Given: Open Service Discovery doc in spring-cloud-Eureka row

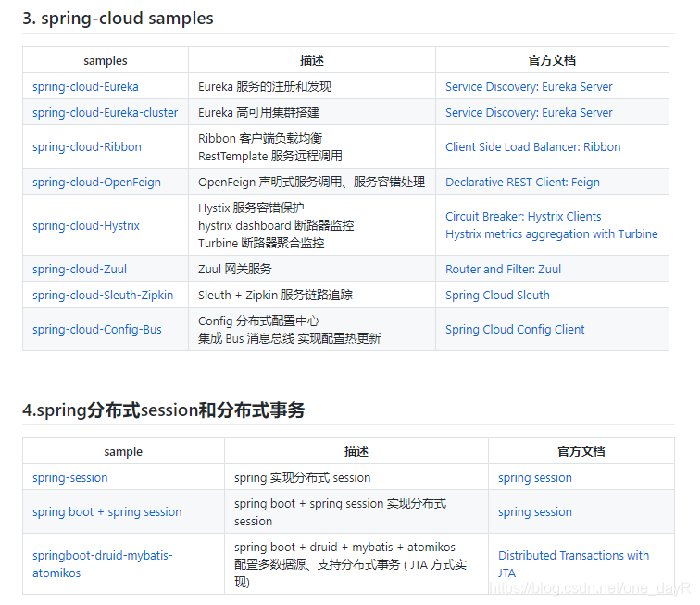Looking at the screenshot, I should coord(529,87).
